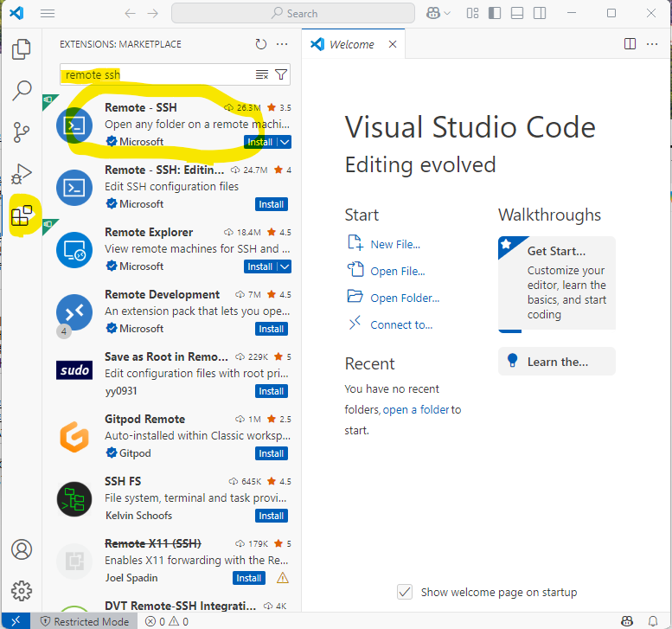This screenshot has height=629, width=672.
Task: Switch to the Welcome tab
Action: (x=351, y=44)
